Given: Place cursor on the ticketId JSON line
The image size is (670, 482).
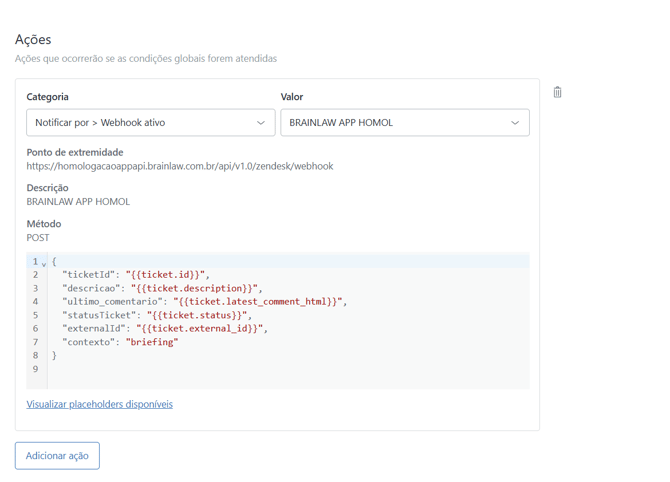Looking at the screenshot, I should (134, 275).
